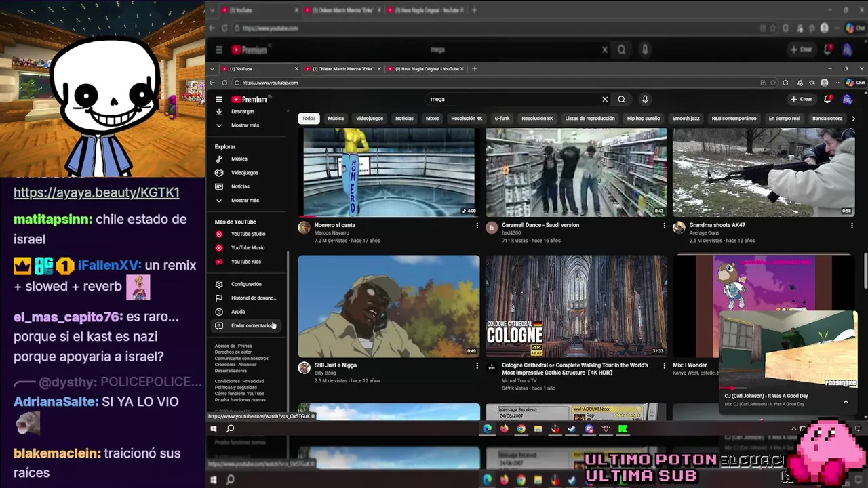Open Steam in the upper inner taskbar
The width and height of the screenshot is (868, 488).
coord(572,428)
